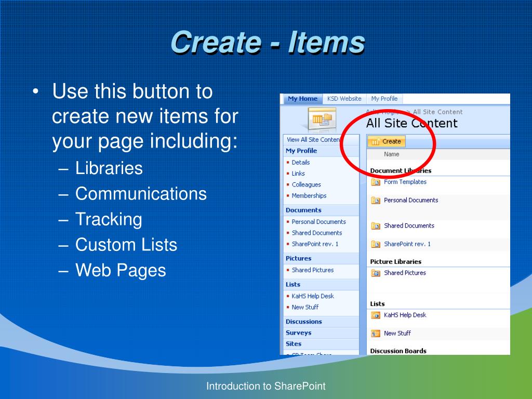532x399 pixels.
Task: Open SharePoint rev. 1 in the content list
Action: click(x=407, y=244)
